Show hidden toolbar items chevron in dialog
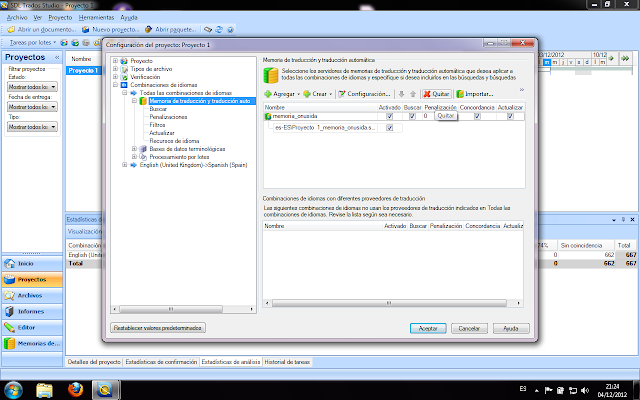 click(522, 89)
